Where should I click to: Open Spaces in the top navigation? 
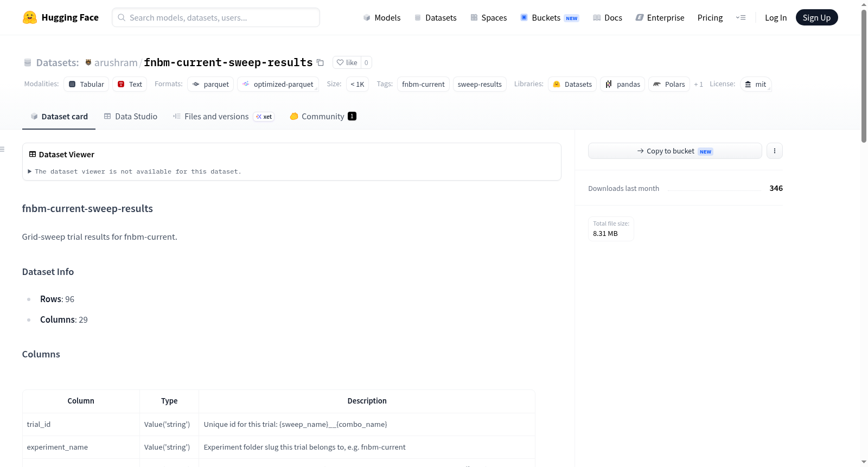click(x=489, y=17)
